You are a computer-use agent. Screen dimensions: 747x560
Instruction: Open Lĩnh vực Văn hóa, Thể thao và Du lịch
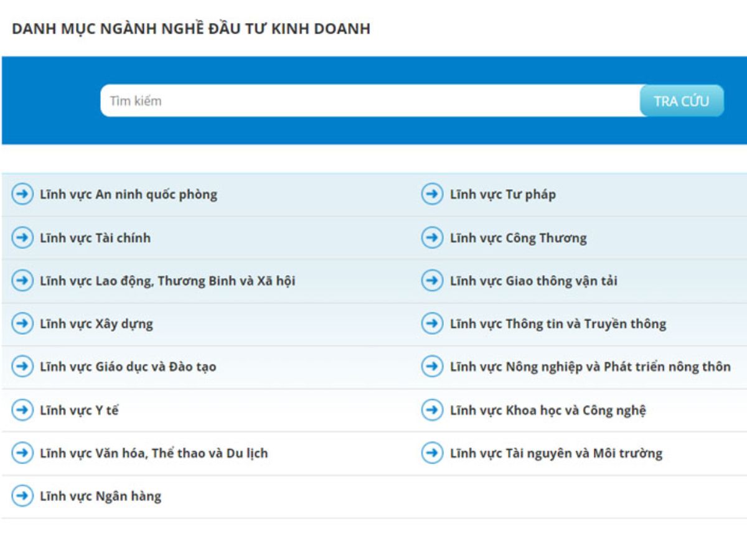154,453
